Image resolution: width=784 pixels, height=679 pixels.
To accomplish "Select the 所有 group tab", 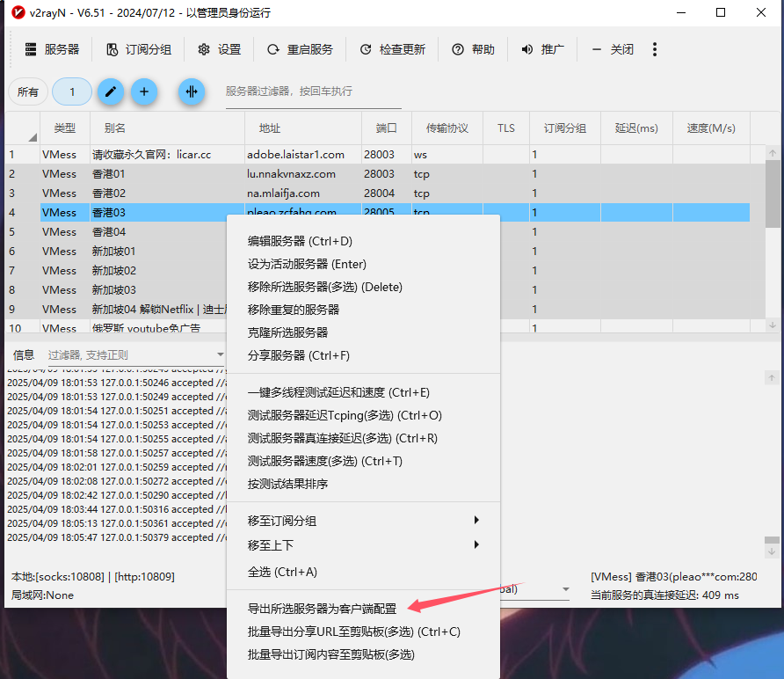I will (28, 91).
